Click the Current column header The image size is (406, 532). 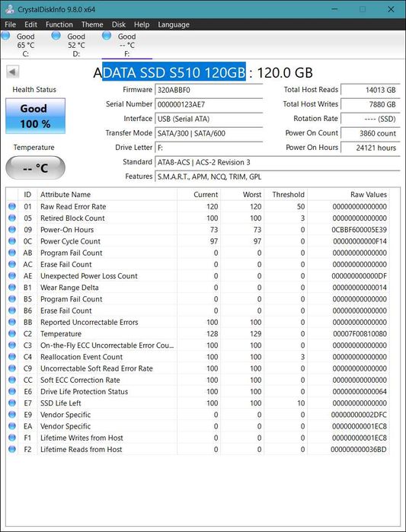click(199, 195)
